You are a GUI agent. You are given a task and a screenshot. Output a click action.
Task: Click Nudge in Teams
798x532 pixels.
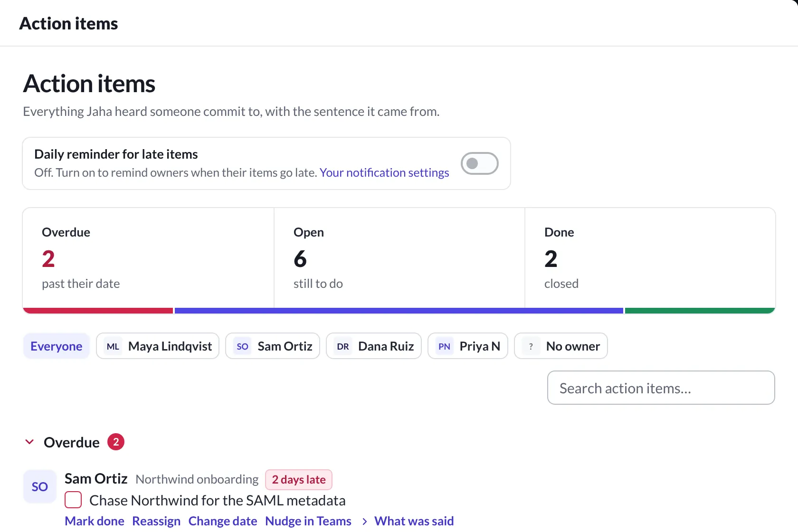[308, 521]
